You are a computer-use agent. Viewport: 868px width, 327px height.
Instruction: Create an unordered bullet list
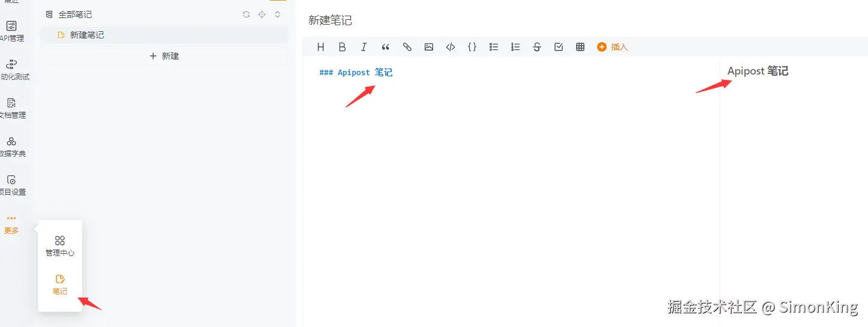(494, 47)
